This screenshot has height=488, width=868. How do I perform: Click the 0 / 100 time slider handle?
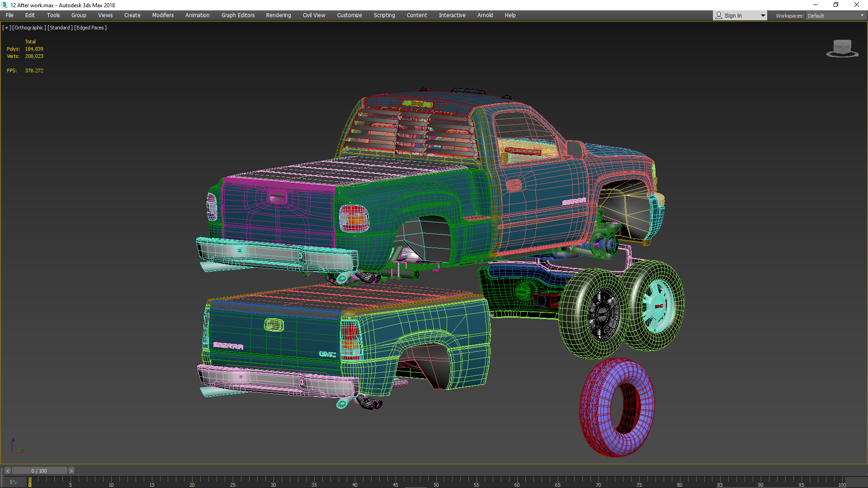39,471
